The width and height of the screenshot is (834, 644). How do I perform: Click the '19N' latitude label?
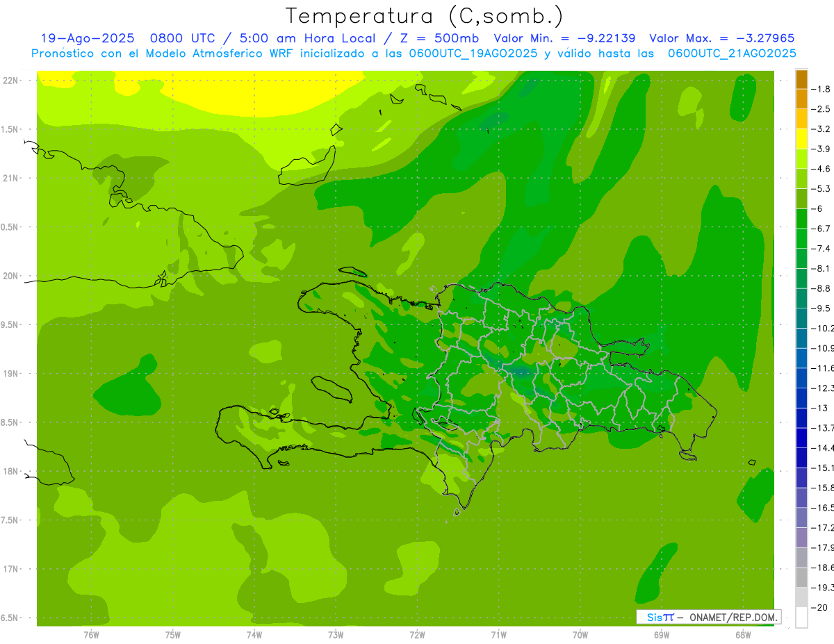pyautogui.click(x=11, y=374)
